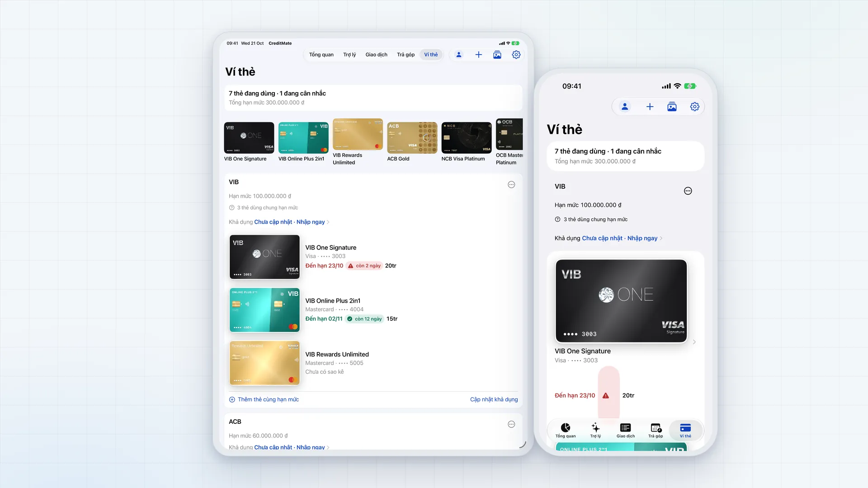Open the card gallery icon in tablet toolbar
The image size is (868, 488).
(497, 55)
